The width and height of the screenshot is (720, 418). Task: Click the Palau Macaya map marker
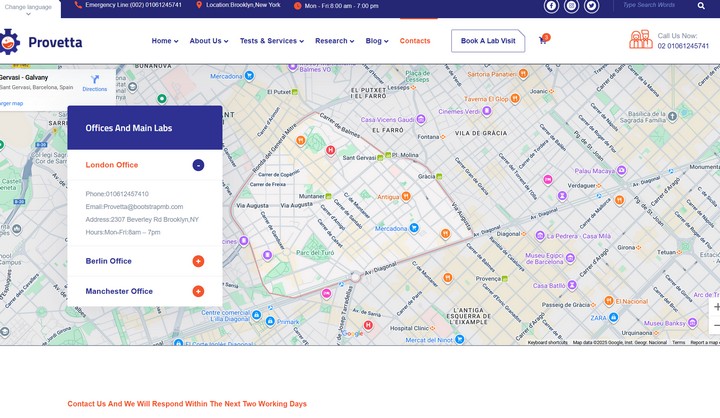[621, 170]
